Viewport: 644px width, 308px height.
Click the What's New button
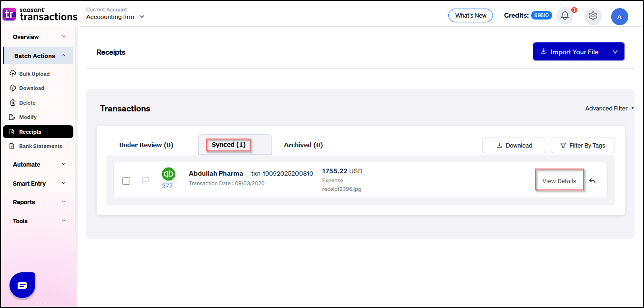[x=471, y=16]
